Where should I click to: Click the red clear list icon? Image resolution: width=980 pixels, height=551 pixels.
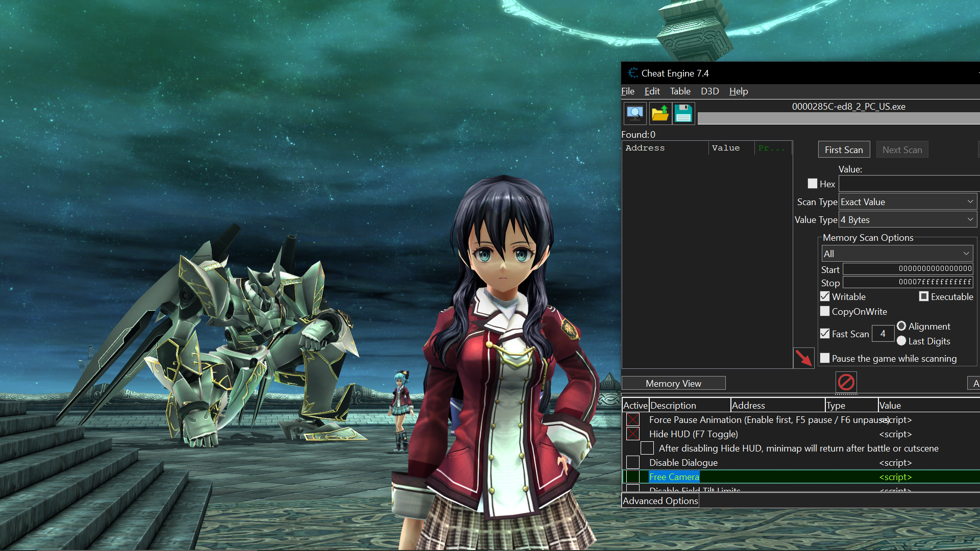[x=846, y=382]
